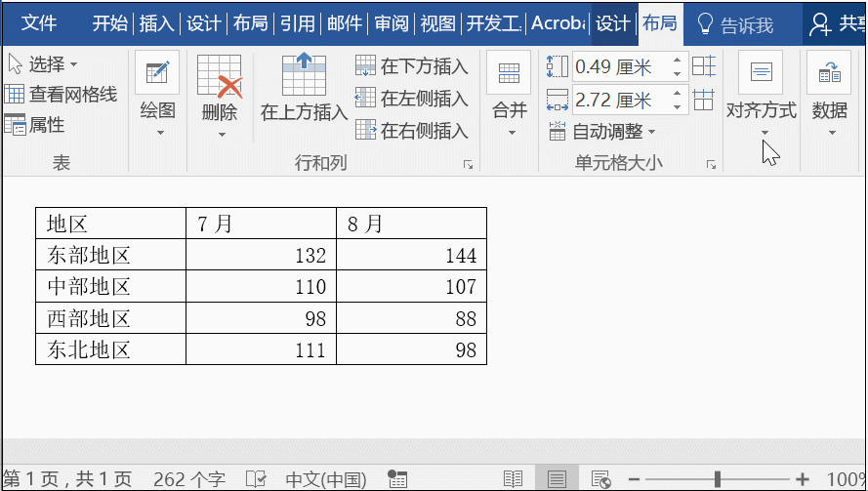The height and width of the screenshot is (491, 868).
Task: Switch to print layout view
Action: pyautogui.click(x=557, y=479)
